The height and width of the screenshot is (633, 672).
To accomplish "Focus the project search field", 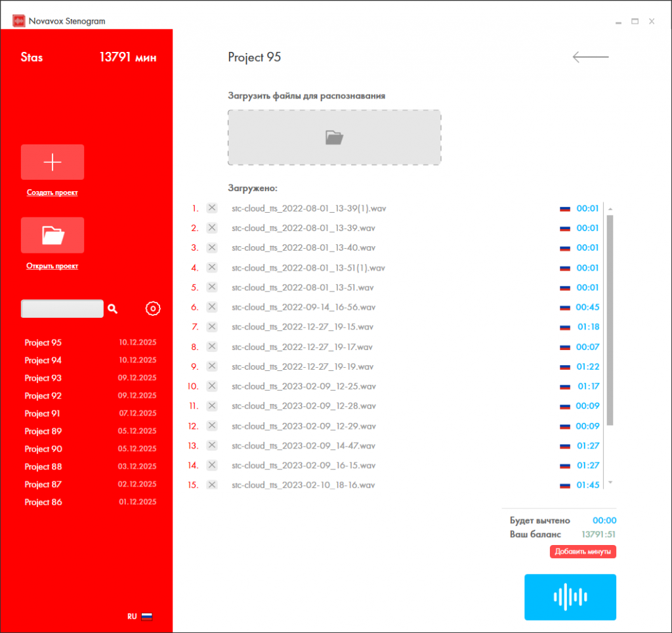I will point(62,309).
